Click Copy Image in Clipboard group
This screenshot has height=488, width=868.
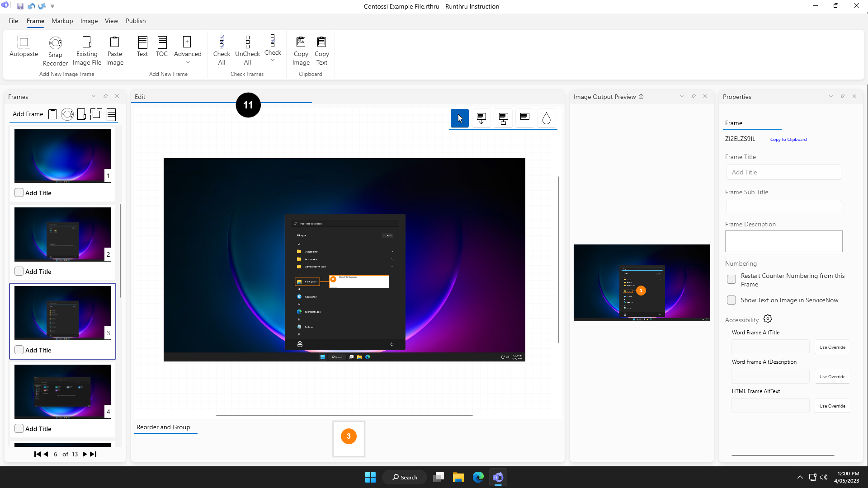tap(301, 51)
